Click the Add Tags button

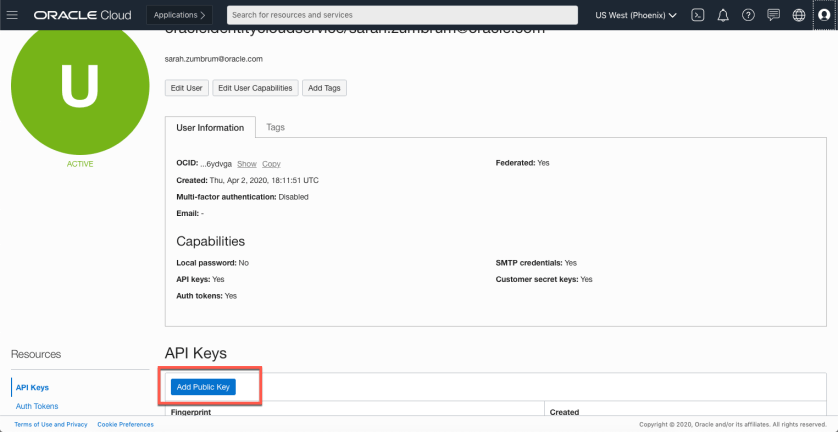[324, 88]
